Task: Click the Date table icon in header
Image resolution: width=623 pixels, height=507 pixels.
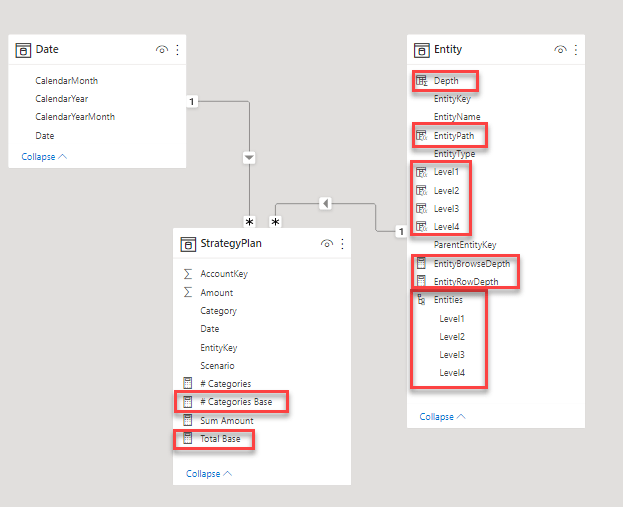Action: 24,49
